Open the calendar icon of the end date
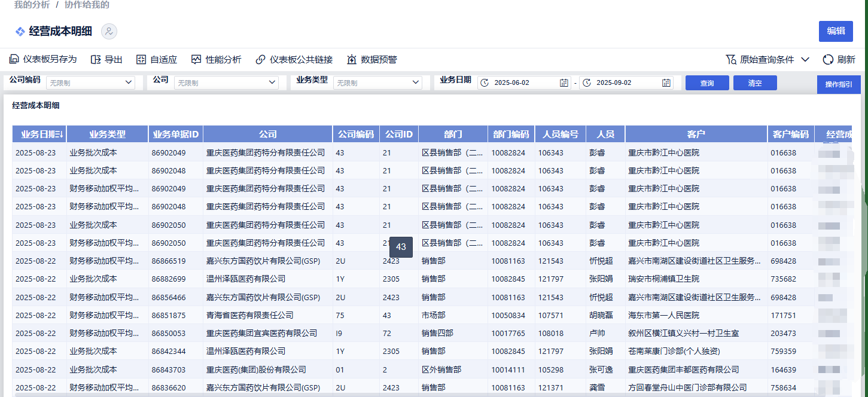 (666, 83)
